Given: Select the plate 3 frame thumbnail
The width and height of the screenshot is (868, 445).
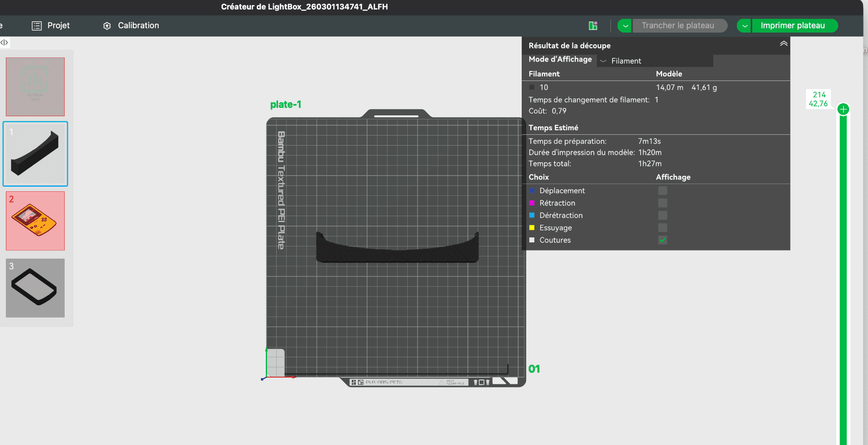Looking at the screenshot, I should [x=35, y=288].
